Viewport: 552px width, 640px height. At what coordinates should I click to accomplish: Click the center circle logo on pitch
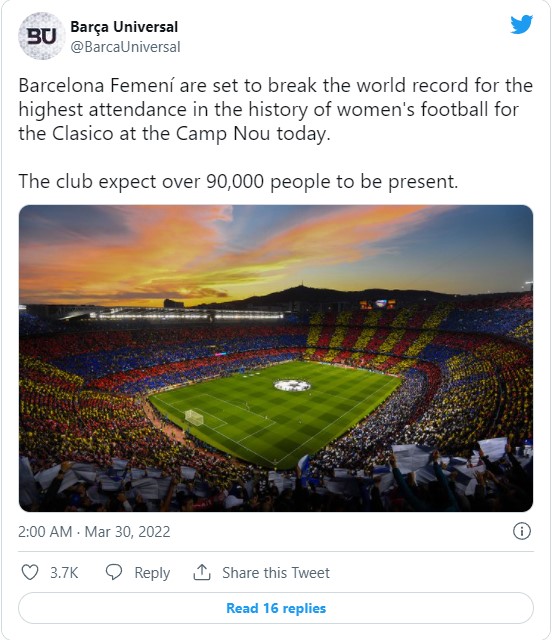click(x=292, y=385)
